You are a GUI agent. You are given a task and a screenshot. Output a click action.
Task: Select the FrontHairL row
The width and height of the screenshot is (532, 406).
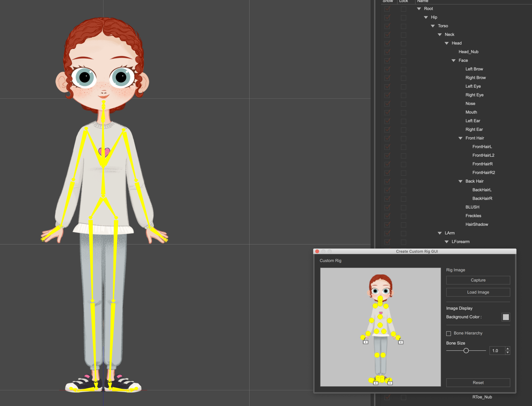[x=482, y=147]
